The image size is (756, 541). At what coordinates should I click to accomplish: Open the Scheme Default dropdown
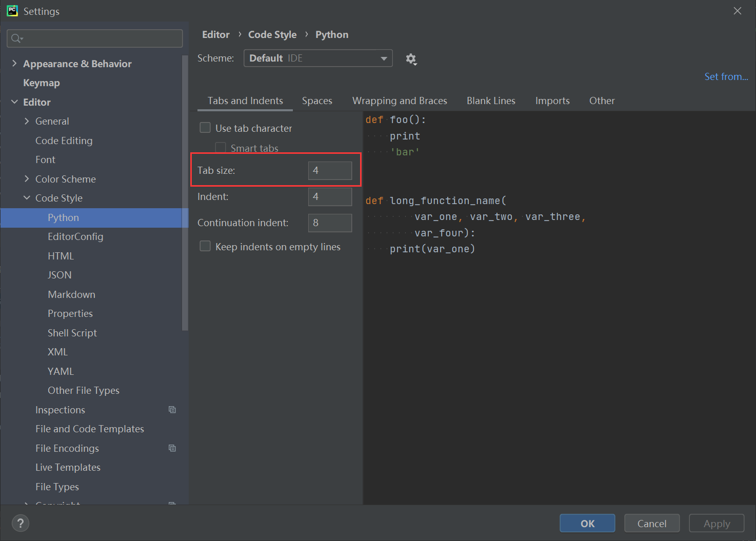point(318,58)
